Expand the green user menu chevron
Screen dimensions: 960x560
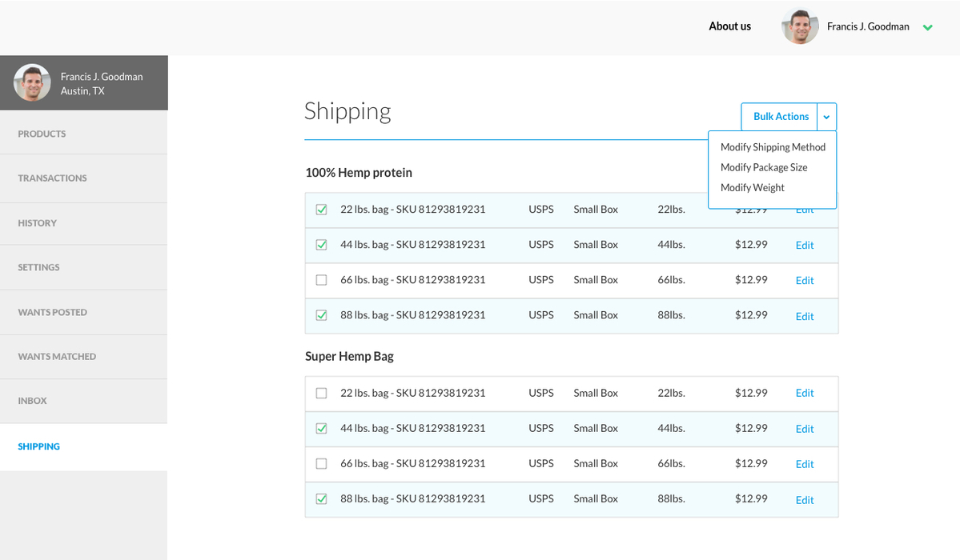pyautogui.click(x=927, y=27)
